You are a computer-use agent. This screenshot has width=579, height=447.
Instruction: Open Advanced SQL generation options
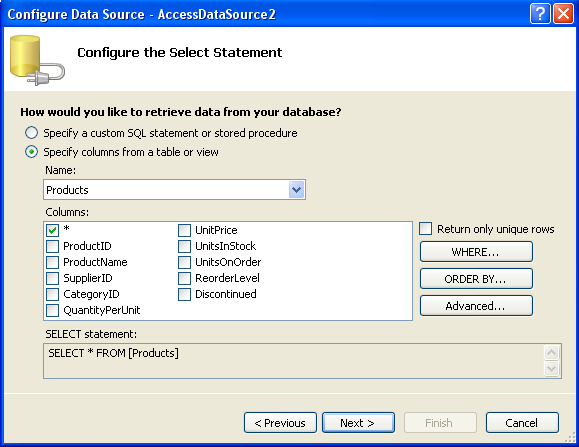[x=476, y=306]
